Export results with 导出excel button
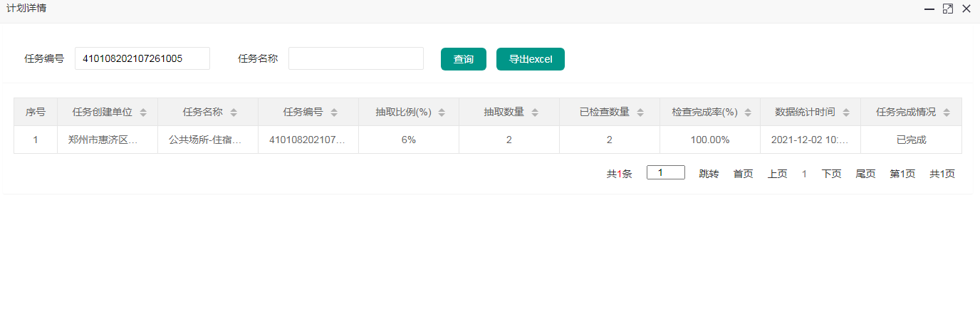980x324 pixels. pyautogui.click(x=531, y=59)
